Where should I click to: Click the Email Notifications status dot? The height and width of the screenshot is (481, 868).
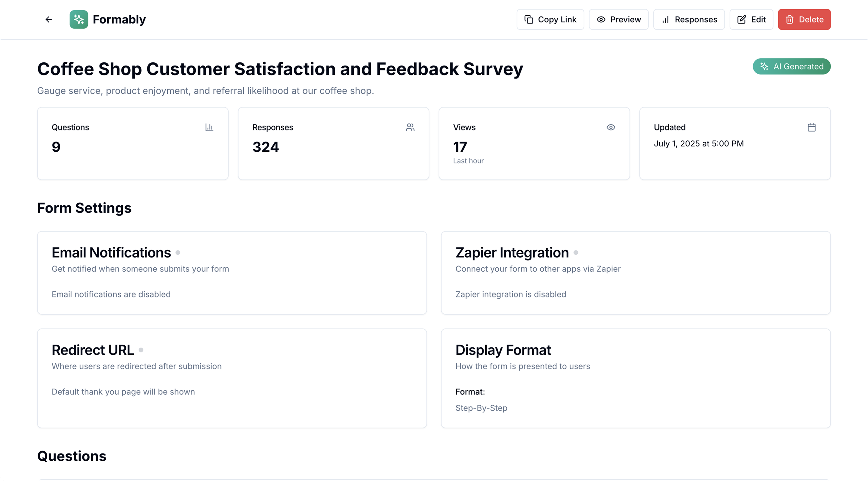[x=178, y=253]
